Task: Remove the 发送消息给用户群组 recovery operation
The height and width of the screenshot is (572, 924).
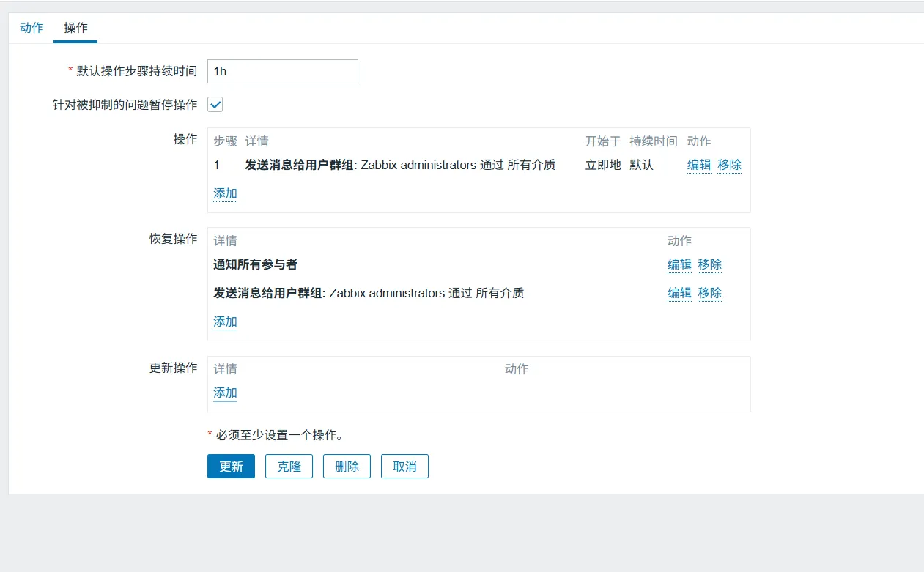Action: [x=709, y=293]
